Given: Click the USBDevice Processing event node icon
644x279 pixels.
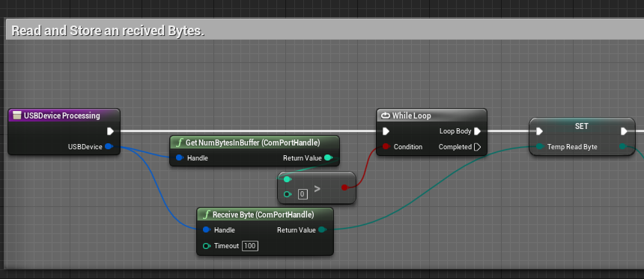Looking at the screenshot, I should pos(16,115).
